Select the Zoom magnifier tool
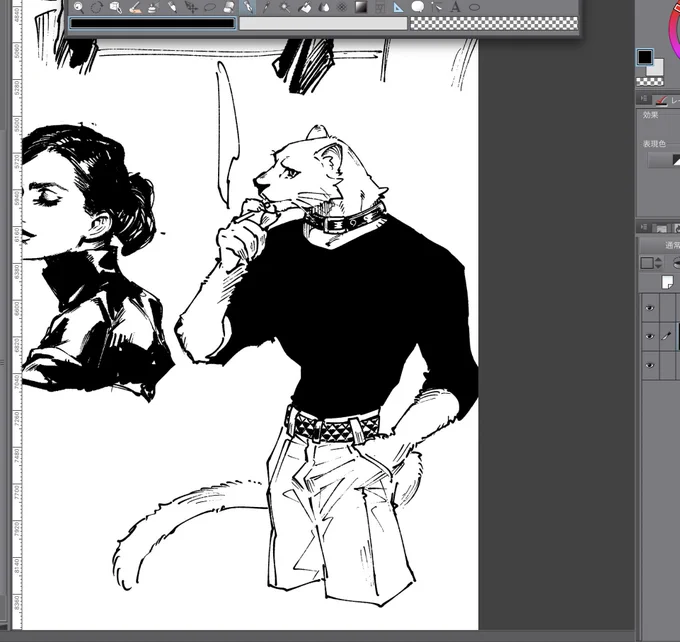 pyautogui.click(x=78, y=7)
